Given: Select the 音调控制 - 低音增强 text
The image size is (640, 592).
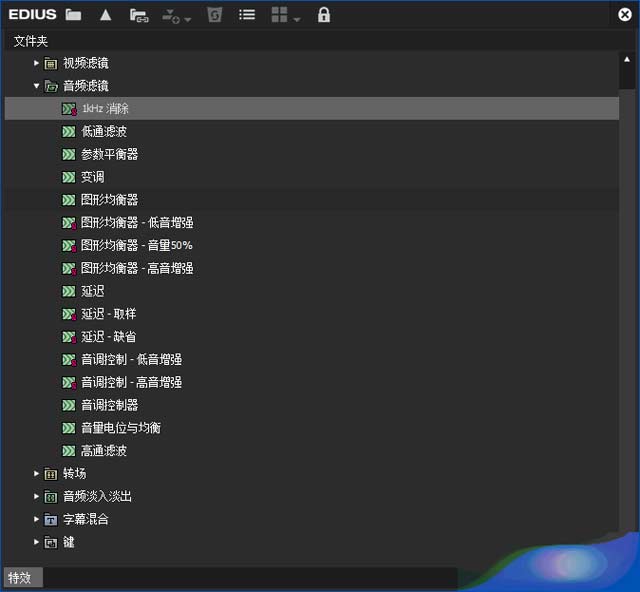Looking at the screenshot, I should click(131, 360).
